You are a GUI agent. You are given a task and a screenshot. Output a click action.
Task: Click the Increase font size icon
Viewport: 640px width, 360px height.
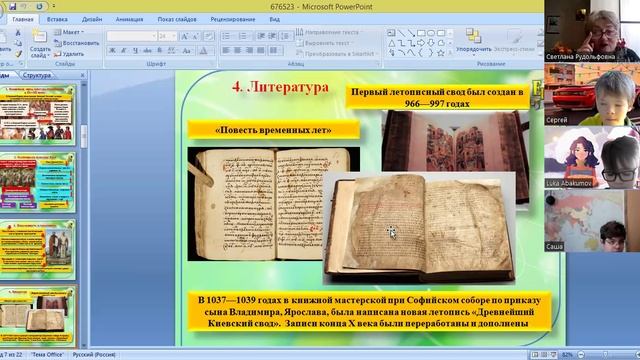click(184, 36)
